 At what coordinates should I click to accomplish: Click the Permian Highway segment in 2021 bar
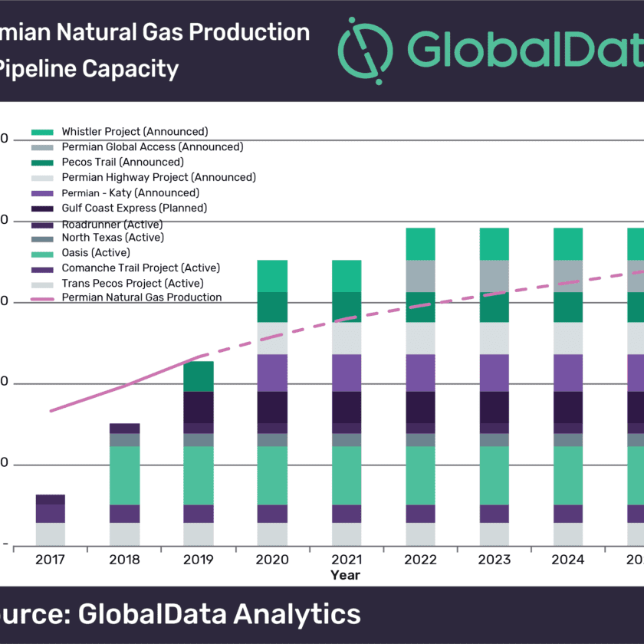point(347,338)
